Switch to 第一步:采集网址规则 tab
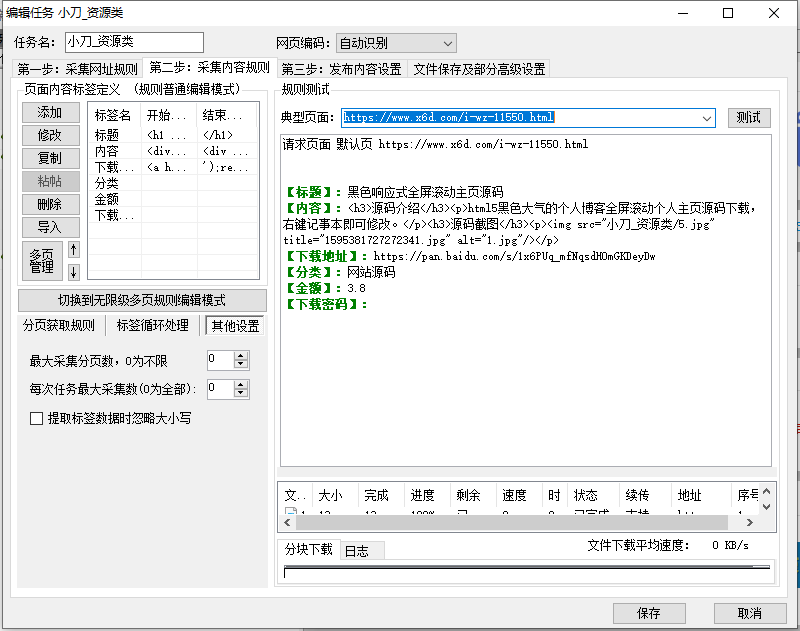The width and height of the screenshot is (800, 631). 79,69
